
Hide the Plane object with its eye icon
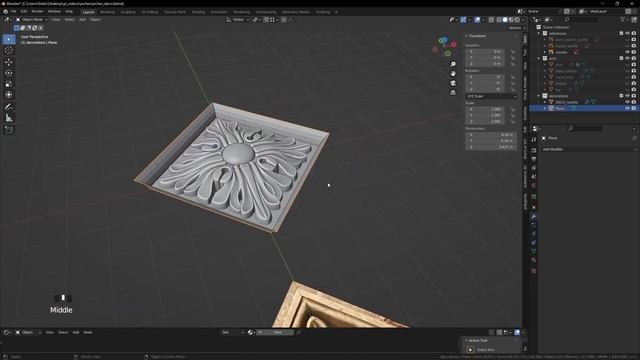[x=627, y=108]
